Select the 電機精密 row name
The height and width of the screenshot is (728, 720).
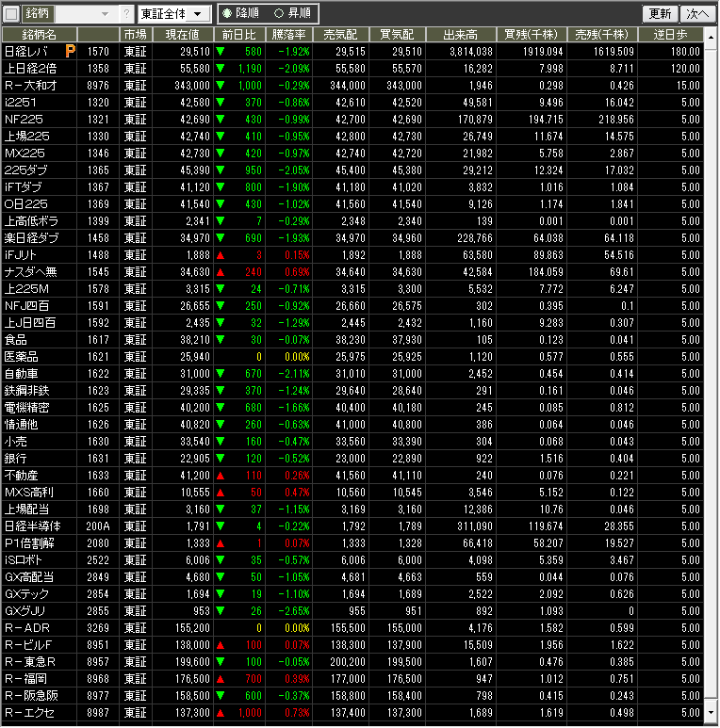click(27, 408)
